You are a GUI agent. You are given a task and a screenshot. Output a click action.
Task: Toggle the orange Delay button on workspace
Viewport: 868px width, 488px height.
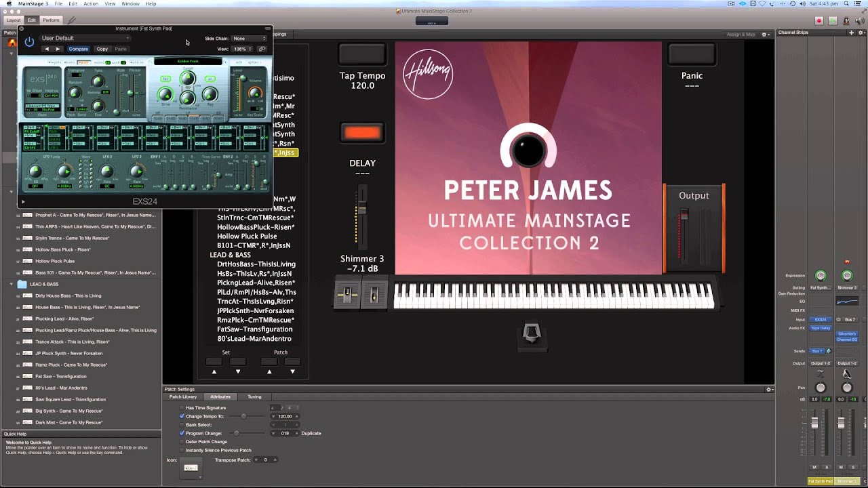coord(362,133)
